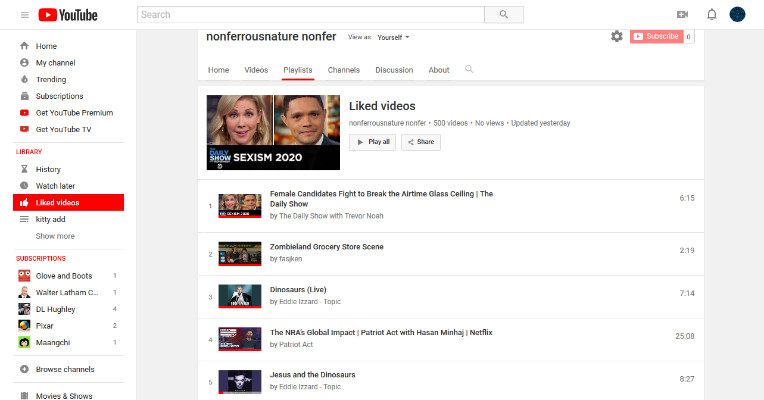Open the Patriot Act channel link

296,344
